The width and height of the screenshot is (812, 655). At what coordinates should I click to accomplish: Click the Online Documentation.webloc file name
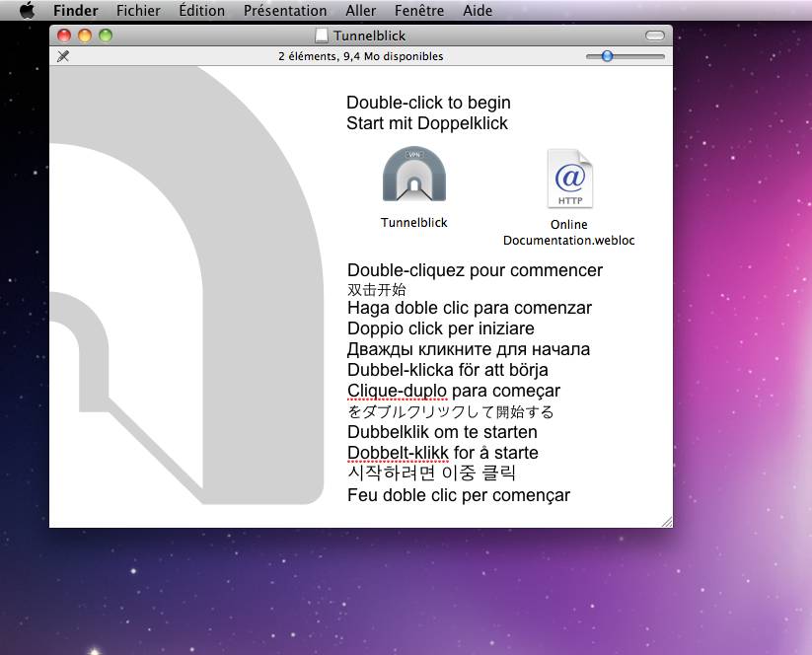click(568, 233)
